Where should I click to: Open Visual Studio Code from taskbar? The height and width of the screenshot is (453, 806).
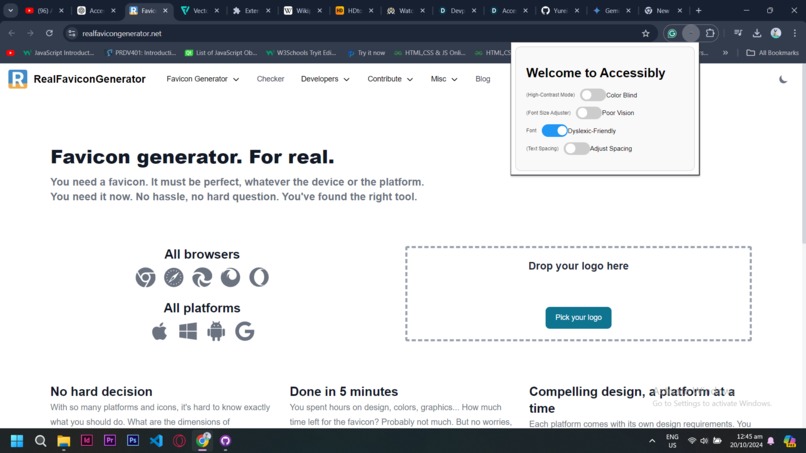click(x=156, y=441)
